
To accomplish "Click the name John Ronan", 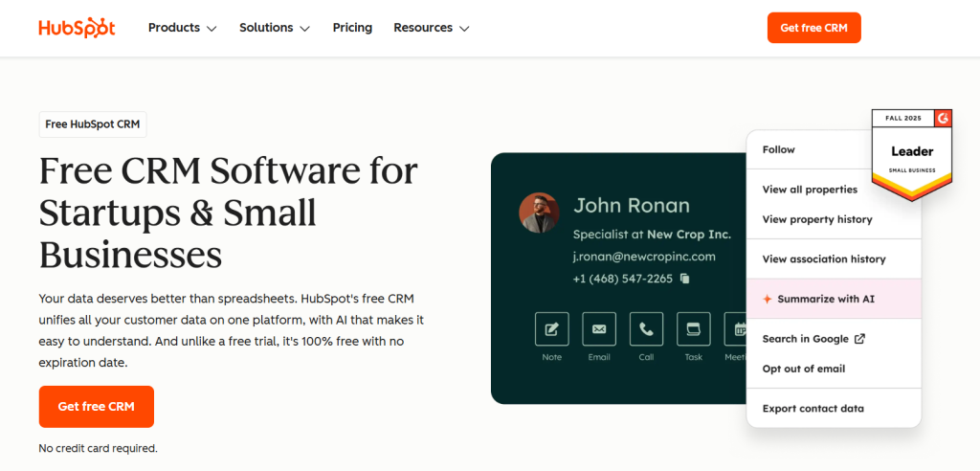I will pos(632,206).
